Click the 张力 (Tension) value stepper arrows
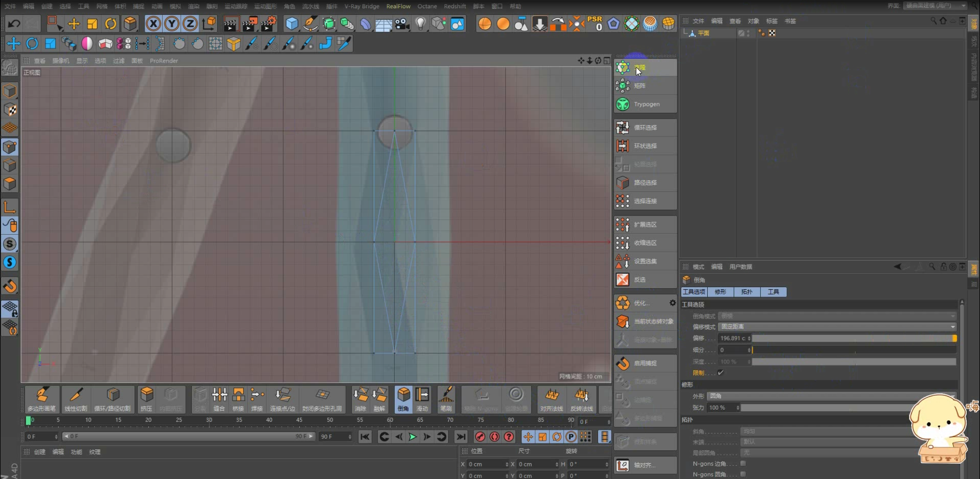The width and height of the screenshot is (980, 479). [737, 408]
